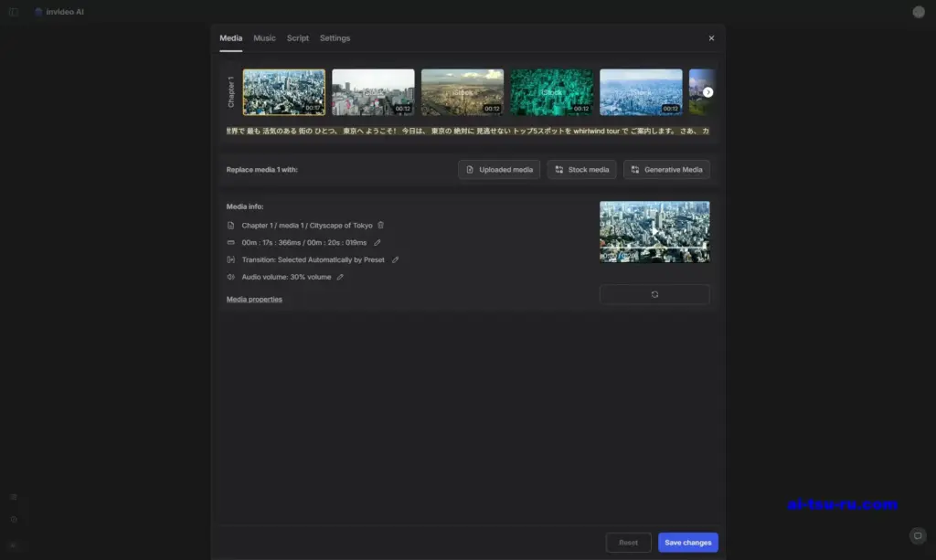Close the edit dialog with X
Image resolution: width=936 pixels, height=560 pixels.
(711, 38)
